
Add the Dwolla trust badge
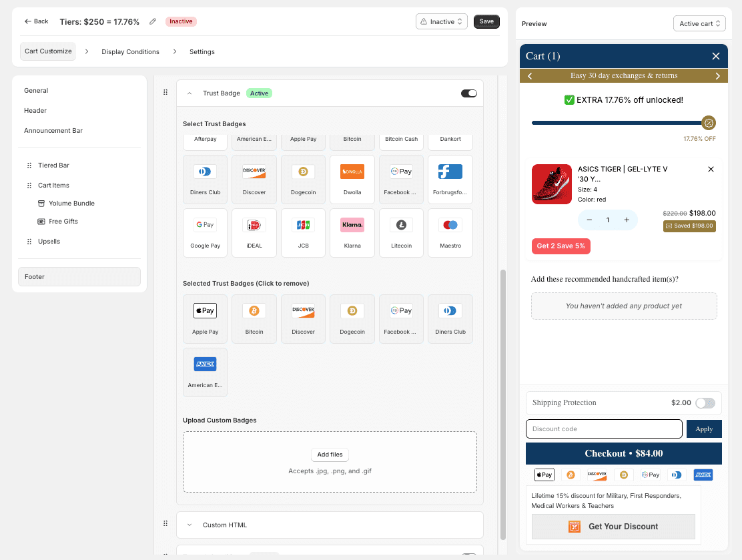point(352,180)
